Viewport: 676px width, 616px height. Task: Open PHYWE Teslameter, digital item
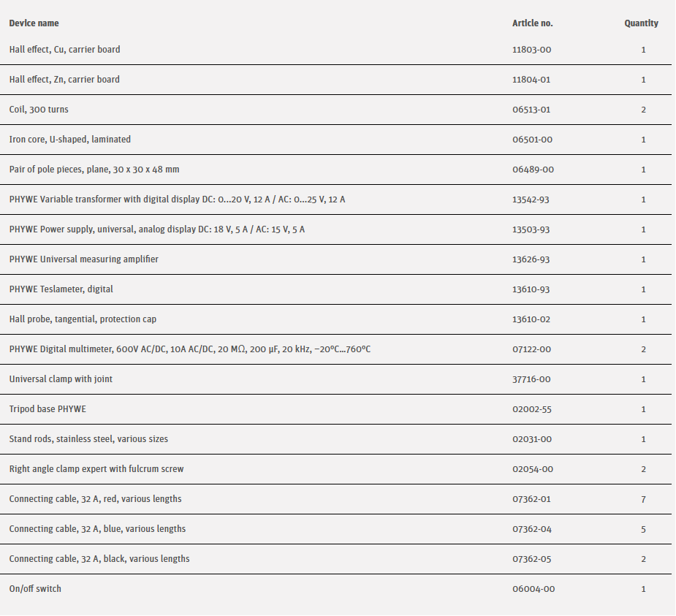pyautogui.click(x=61, y=289)
